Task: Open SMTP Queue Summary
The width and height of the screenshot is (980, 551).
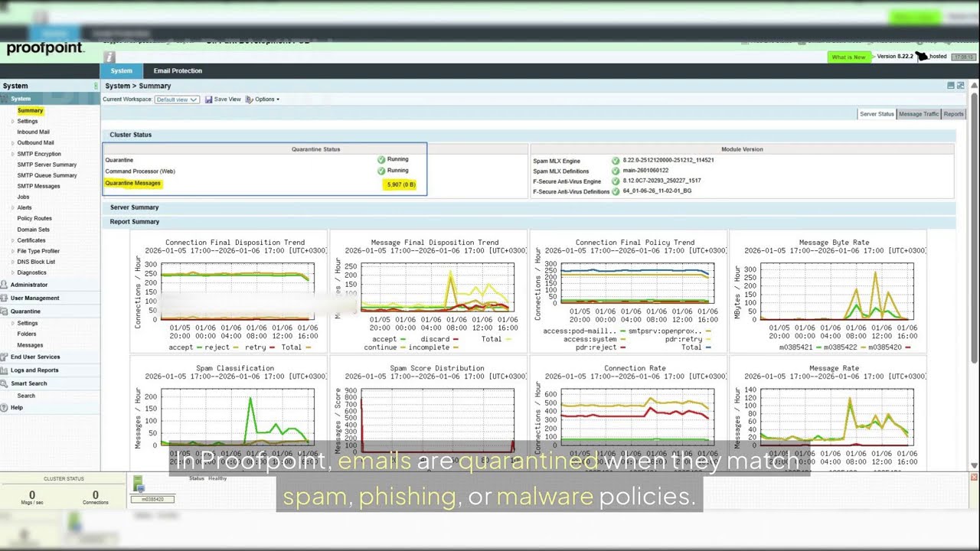Action: tap(47, 175)
